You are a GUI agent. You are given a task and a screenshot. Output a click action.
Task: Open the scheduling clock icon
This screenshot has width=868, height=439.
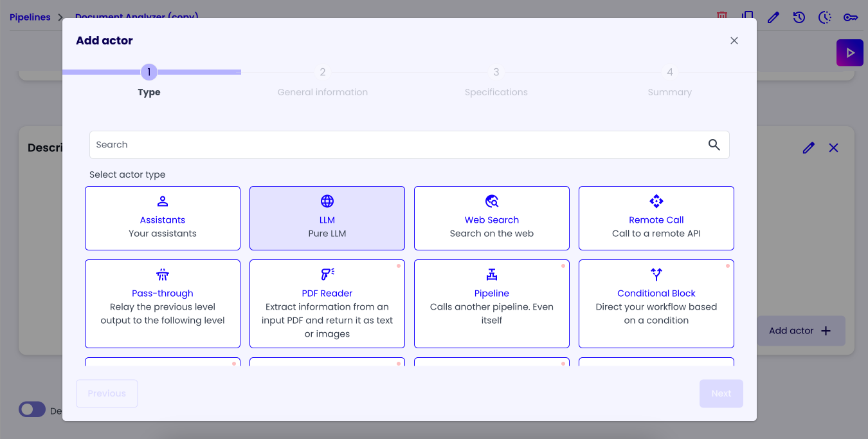click(x=825, y=17)
